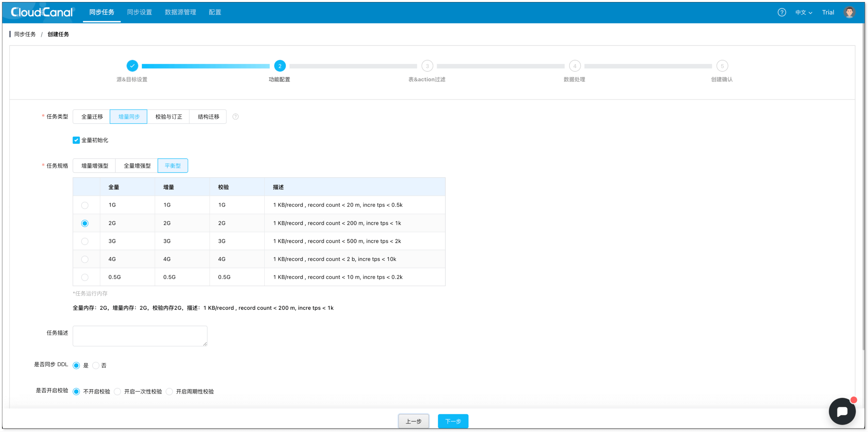Click the user avatar in top right
This screenshot has width=868, height=432.
(849, 12)
